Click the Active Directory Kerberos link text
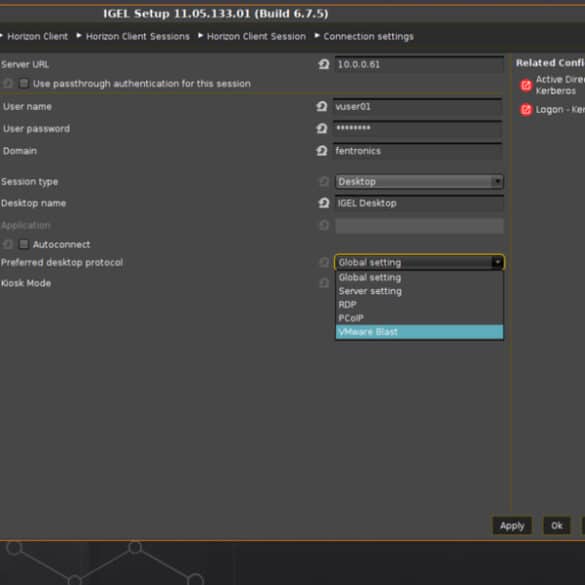 pos(560,85)
